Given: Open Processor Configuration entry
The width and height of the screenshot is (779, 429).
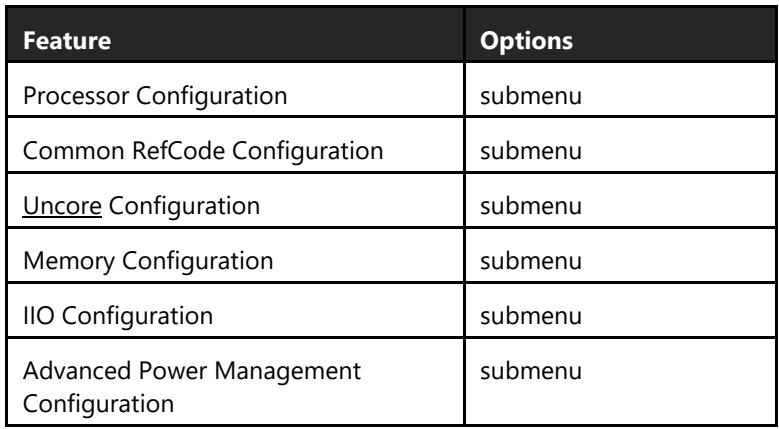Looking at the screenshot, I should point(155,95).
